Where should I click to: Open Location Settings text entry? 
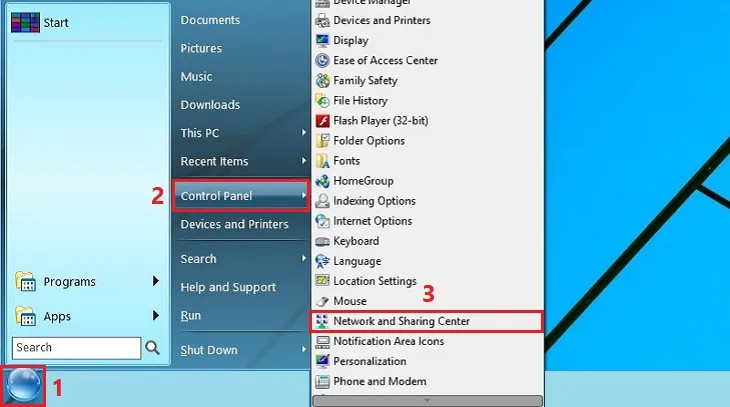[x=375, y=281]
